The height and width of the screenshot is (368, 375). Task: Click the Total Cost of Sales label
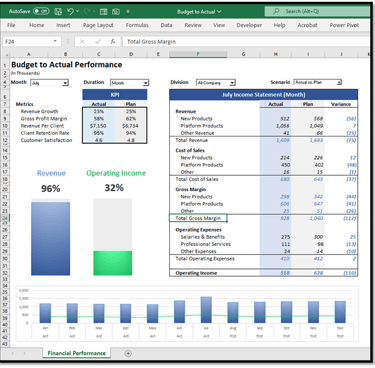pos(197,179)
